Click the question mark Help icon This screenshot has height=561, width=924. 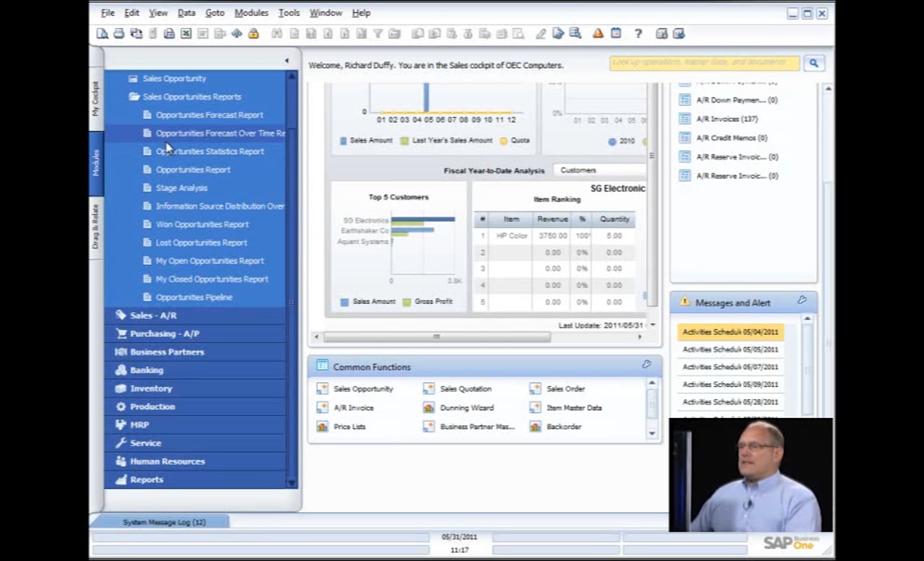pos(638,33)
